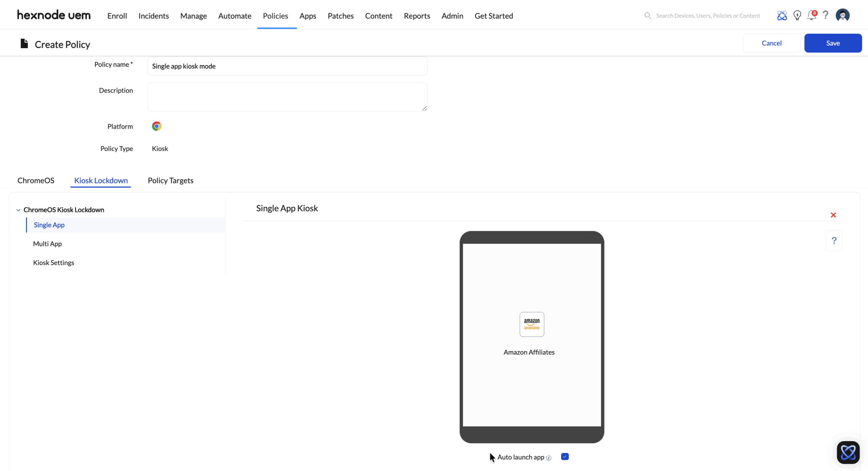The image size is (868, 471).
Task: Click inside the Description text box
Action: (287, 97)
